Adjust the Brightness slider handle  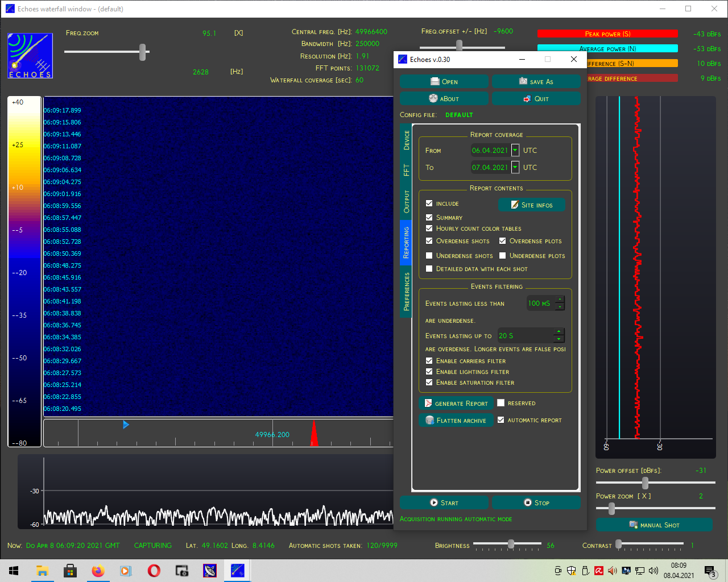pyautogui.click(x=511, y=544)
